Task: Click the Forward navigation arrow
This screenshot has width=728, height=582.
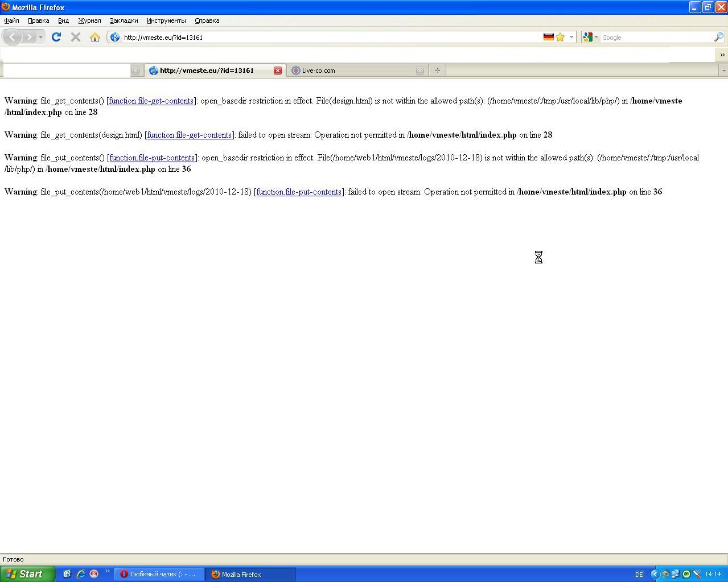Action: pos(29,37)
